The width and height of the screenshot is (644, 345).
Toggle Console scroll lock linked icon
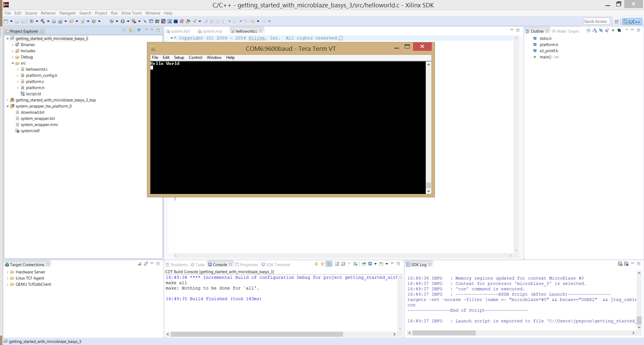tap(329, 264)
